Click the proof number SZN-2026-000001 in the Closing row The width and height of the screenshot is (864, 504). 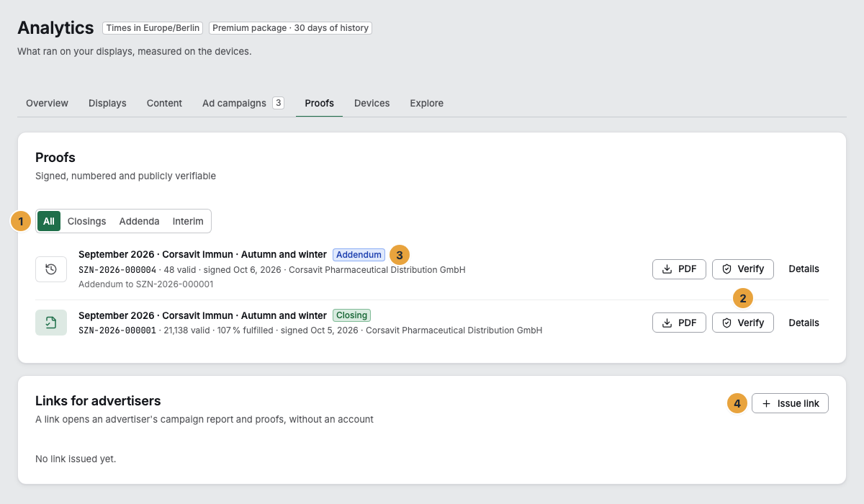[117, 330]
